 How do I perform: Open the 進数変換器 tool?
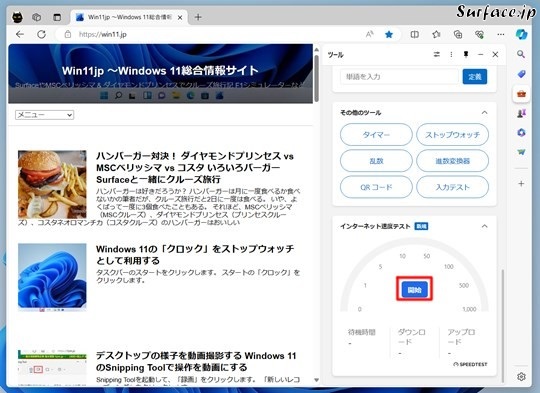click(452, 161)
